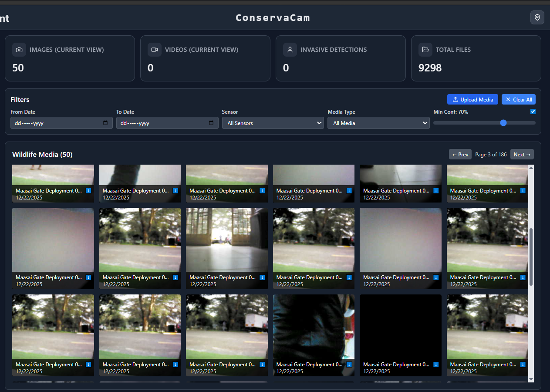Open the To Date calendar picker icon
The image size is (550, 392).
211,123
